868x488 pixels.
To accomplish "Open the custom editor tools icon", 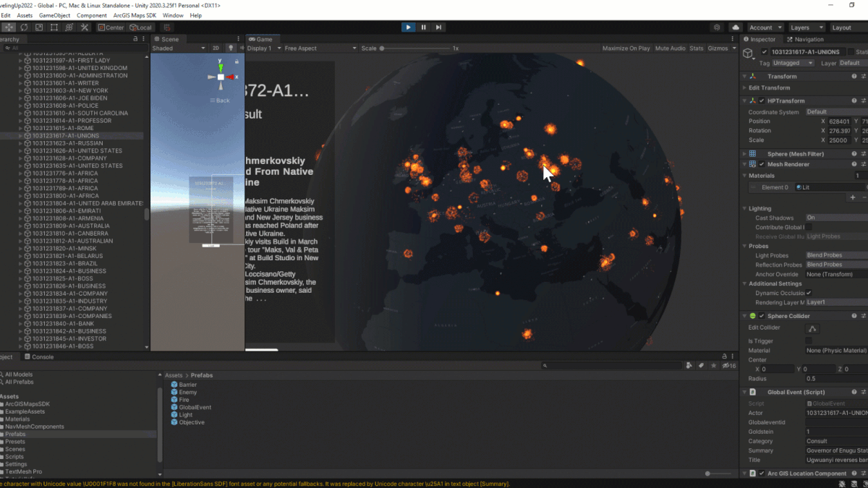I will [85, 27].
